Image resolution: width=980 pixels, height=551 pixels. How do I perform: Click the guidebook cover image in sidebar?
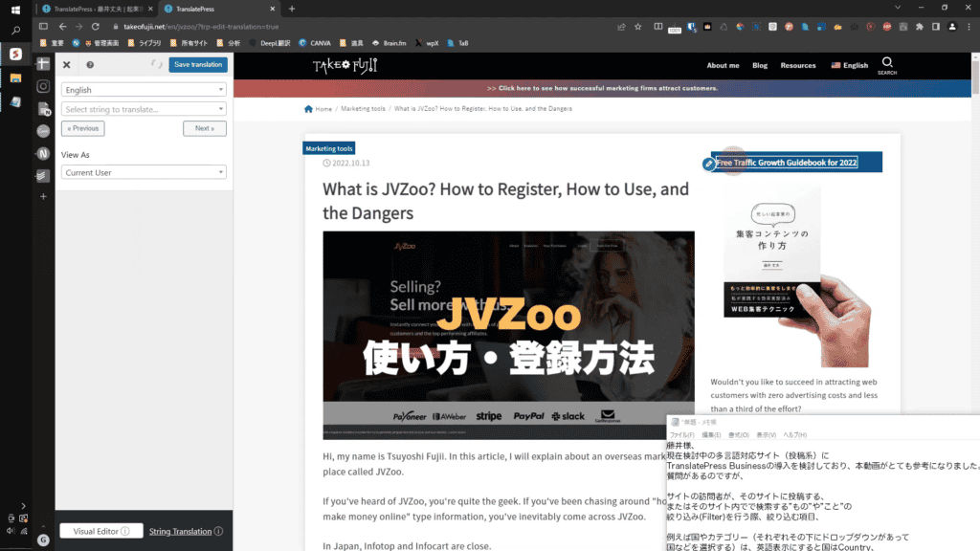click(x=796, y=276)
